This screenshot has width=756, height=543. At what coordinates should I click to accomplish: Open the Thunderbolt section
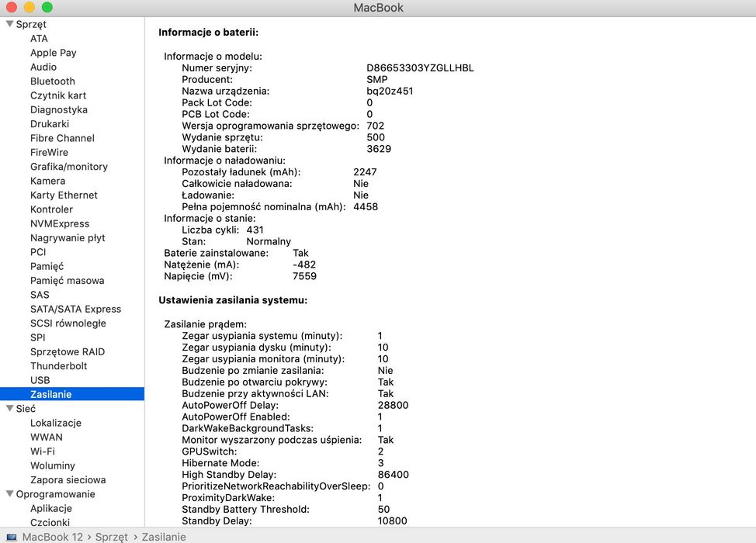(59, 365)
